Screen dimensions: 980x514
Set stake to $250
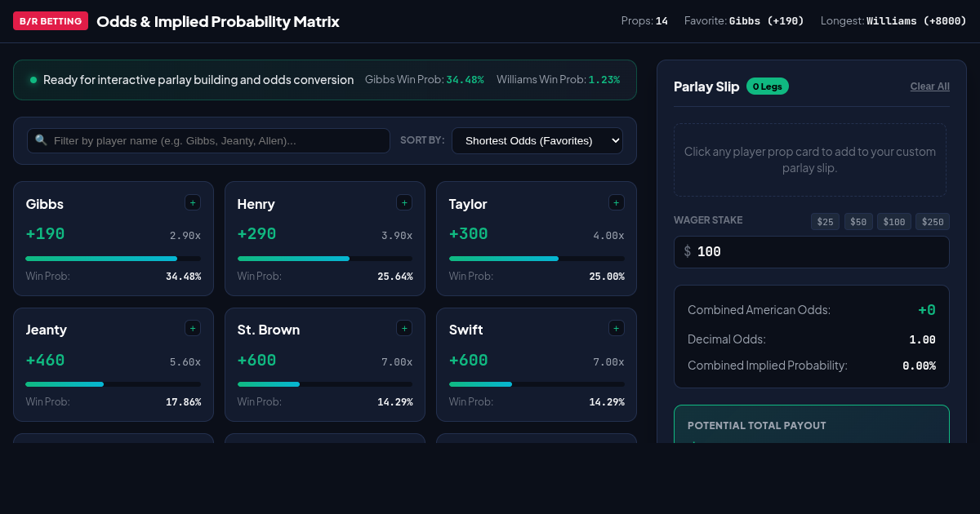click(933, 222)
